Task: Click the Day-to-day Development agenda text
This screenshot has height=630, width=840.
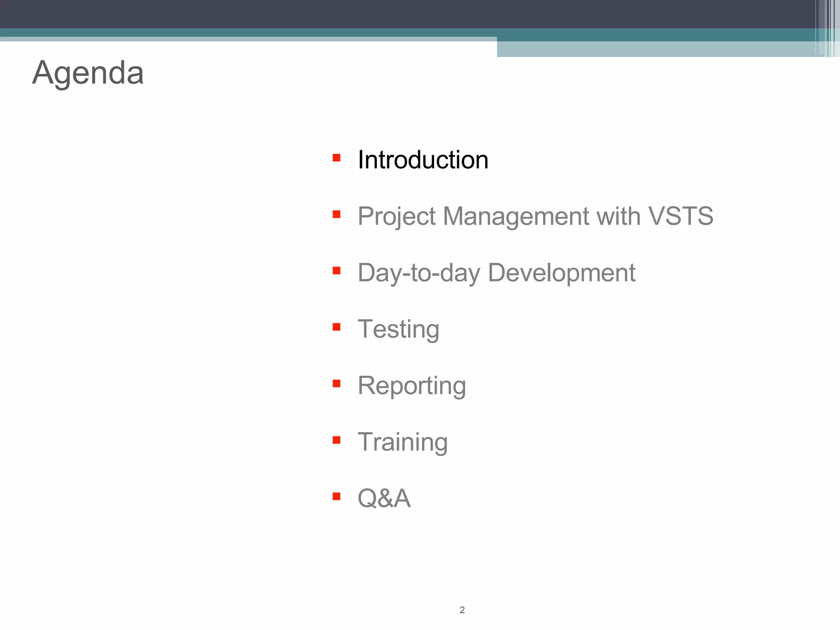Action: [496, 273]
